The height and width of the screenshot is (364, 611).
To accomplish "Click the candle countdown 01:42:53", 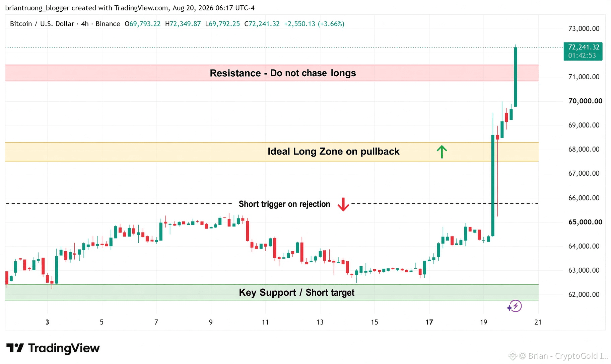I will click(x=582, y=56).
